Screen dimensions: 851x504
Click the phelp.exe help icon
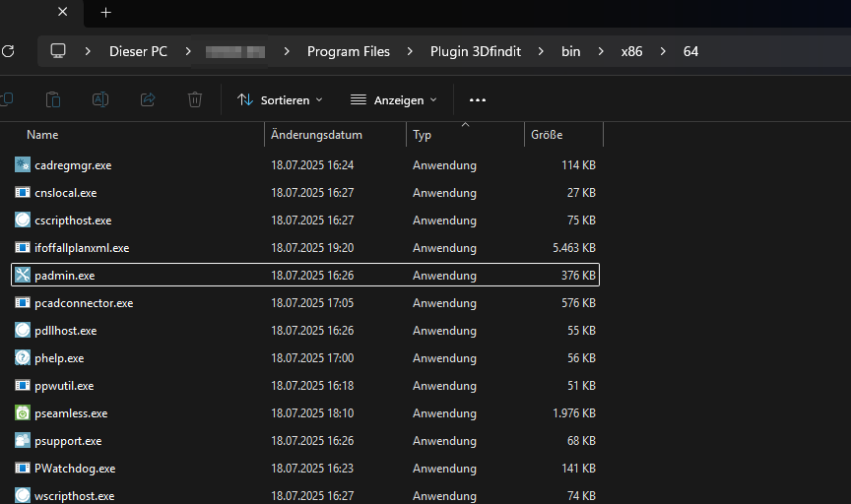[x=23, y=357]
